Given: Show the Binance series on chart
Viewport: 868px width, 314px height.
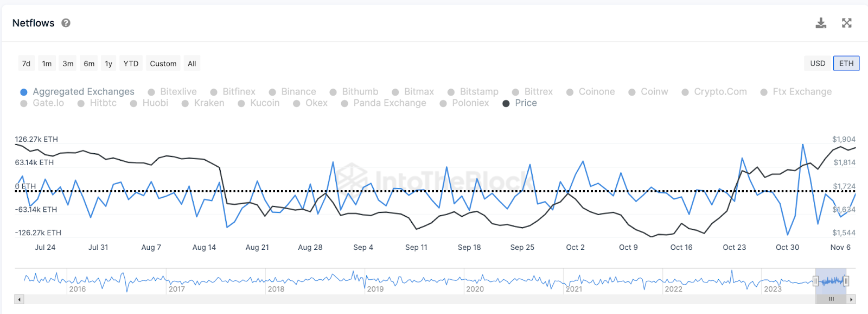Looking at the screenshot, I should coord(298,92).
